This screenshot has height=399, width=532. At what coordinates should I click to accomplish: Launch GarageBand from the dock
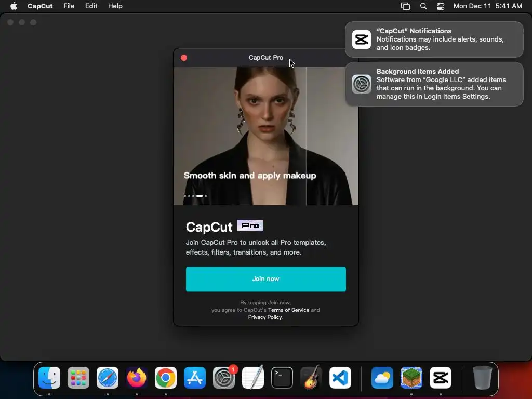tap(311, 377)
